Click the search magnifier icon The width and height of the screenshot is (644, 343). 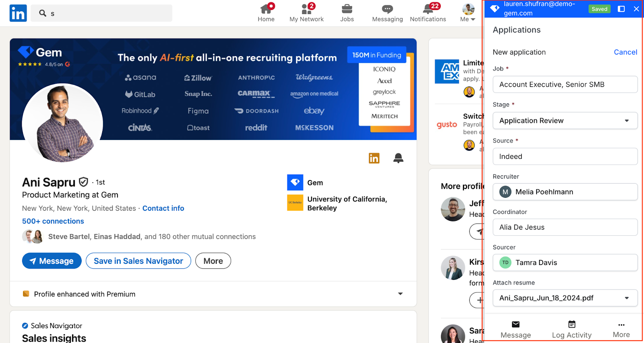(x=43, y=13)
